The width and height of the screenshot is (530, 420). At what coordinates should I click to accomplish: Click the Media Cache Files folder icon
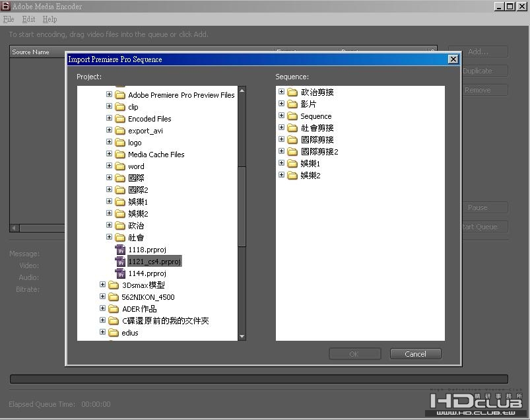click(120, 155)
